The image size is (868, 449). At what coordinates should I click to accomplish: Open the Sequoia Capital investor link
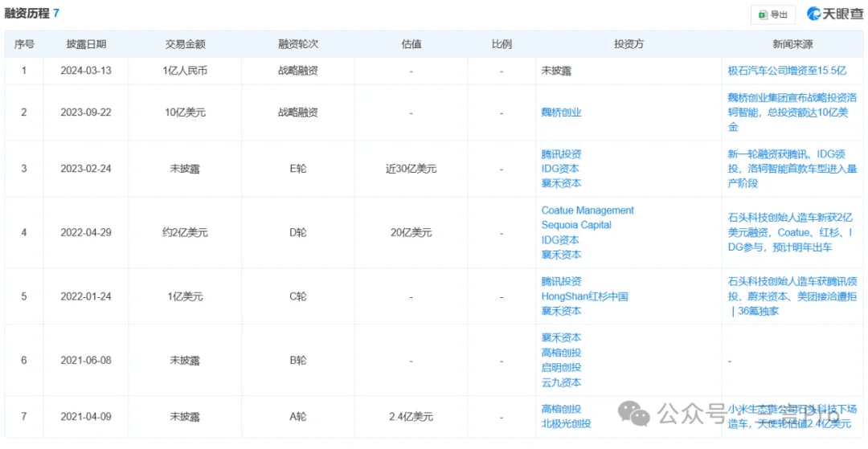tap(576, 225)
